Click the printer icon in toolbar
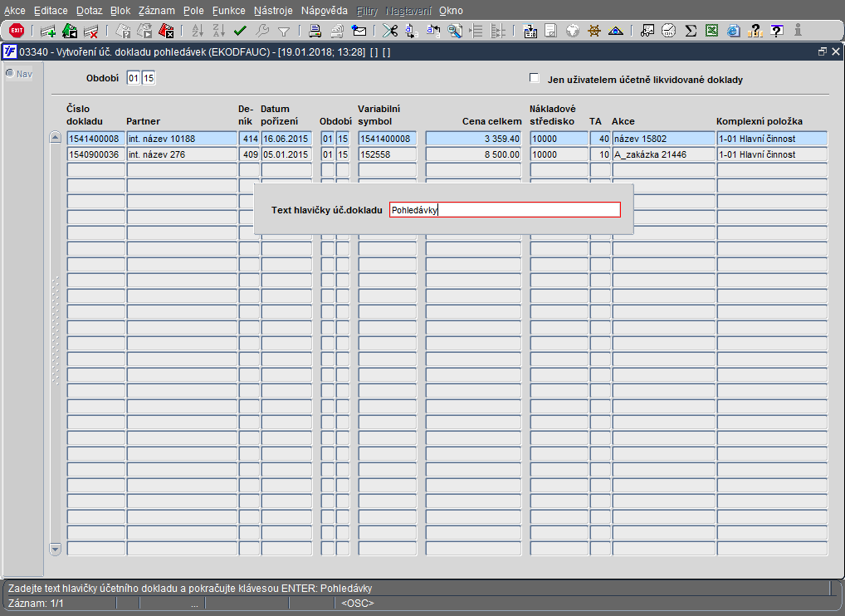Screen dimensions: 845x616 pos(315,31)
